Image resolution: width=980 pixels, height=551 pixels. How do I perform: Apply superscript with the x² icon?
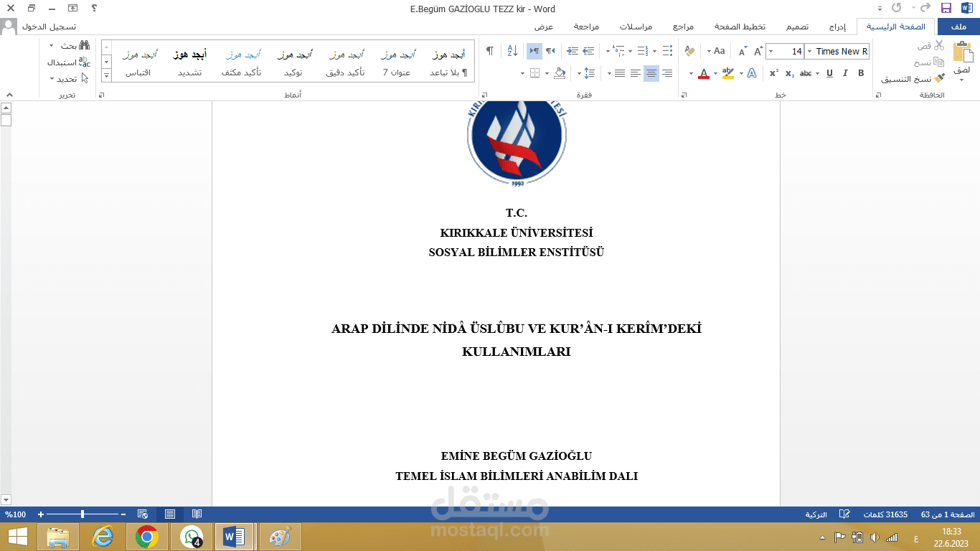(774, 73)
